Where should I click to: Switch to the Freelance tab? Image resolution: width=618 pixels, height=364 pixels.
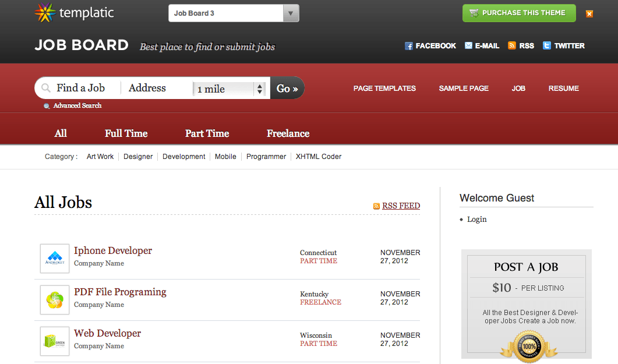pyautogui.click(x=288, y=133)
